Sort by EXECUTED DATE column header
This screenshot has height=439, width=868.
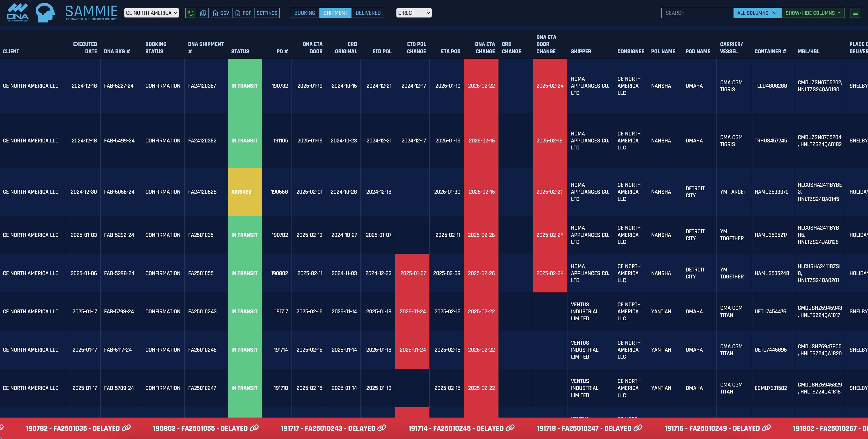pyautogui.click(x=85, y=48)
